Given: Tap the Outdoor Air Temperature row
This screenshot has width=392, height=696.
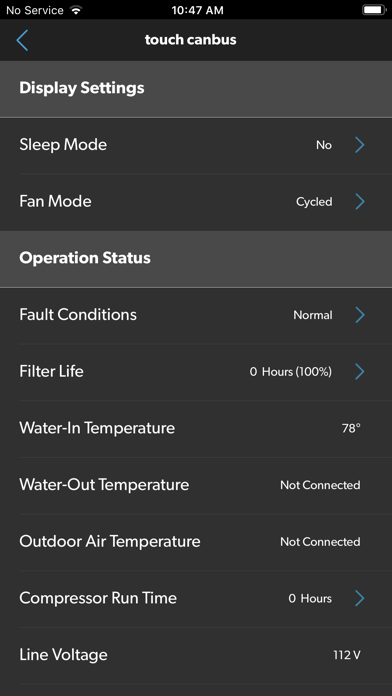Looking at the screenshot, I should click(x=196, y=542).
